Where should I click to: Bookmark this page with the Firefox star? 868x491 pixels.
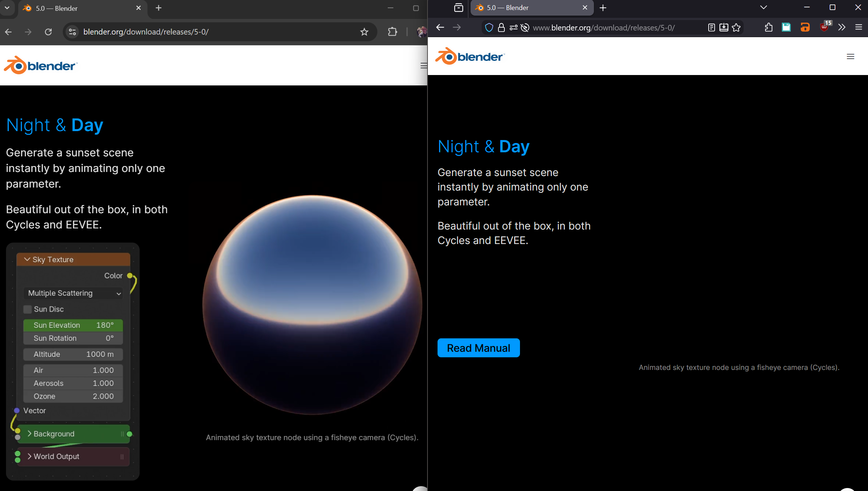click(x=736, y=27)
